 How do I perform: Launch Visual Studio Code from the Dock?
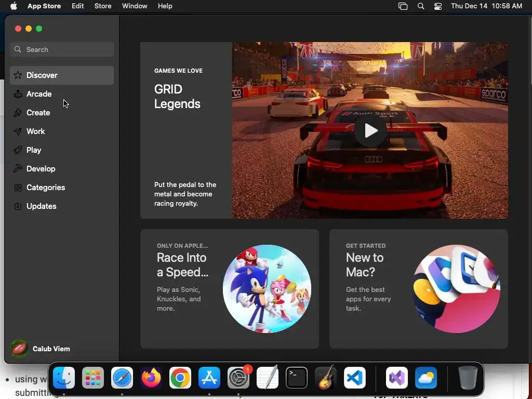355,378
